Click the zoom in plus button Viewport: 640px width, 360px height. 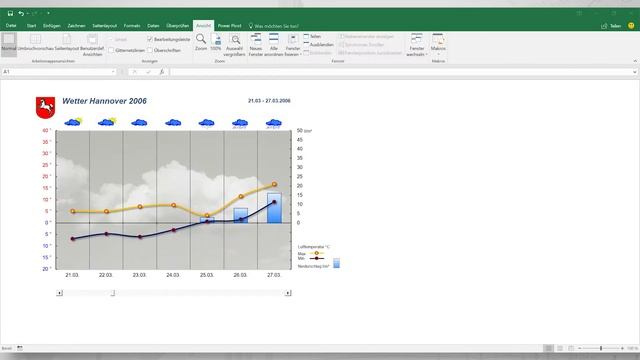coord(622,348)
